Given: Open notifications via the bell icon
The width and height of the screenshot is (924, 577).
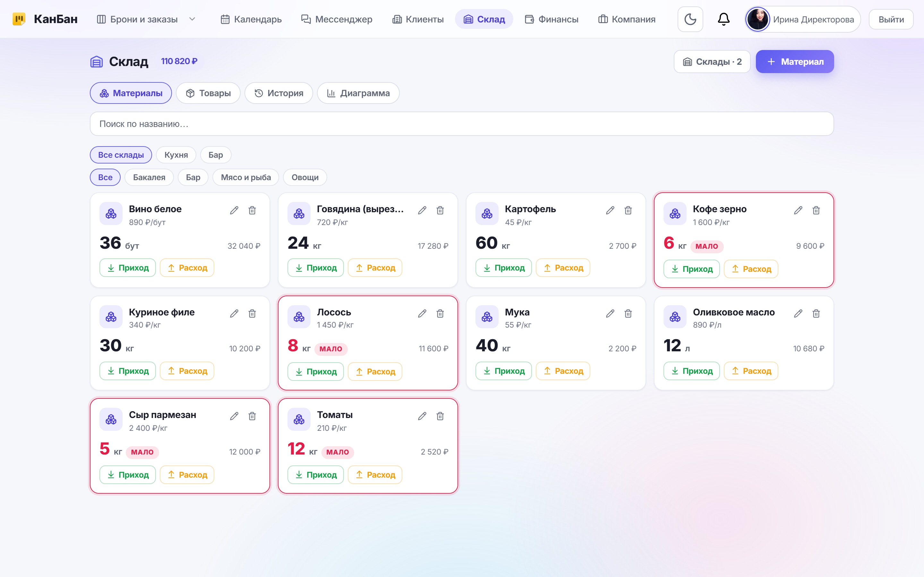Looking at the screenshot, I should [723, 19].
